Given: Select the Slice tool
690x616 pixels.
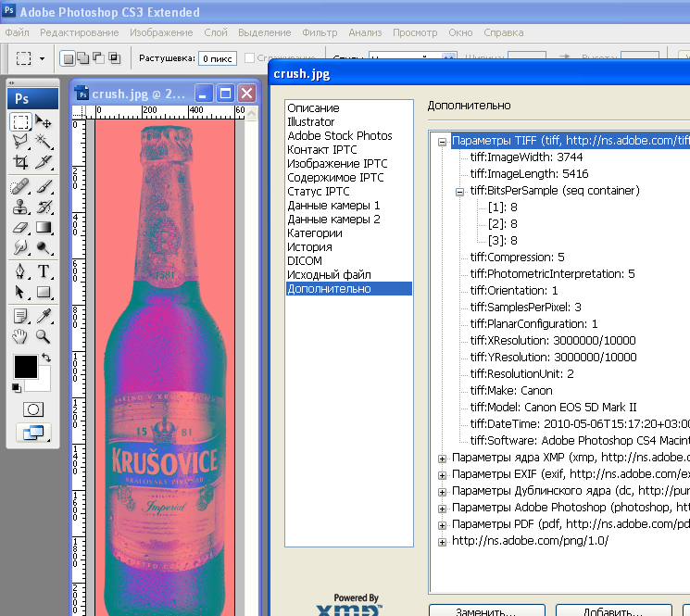Looking at the screenshot, I should coord(44,161).
